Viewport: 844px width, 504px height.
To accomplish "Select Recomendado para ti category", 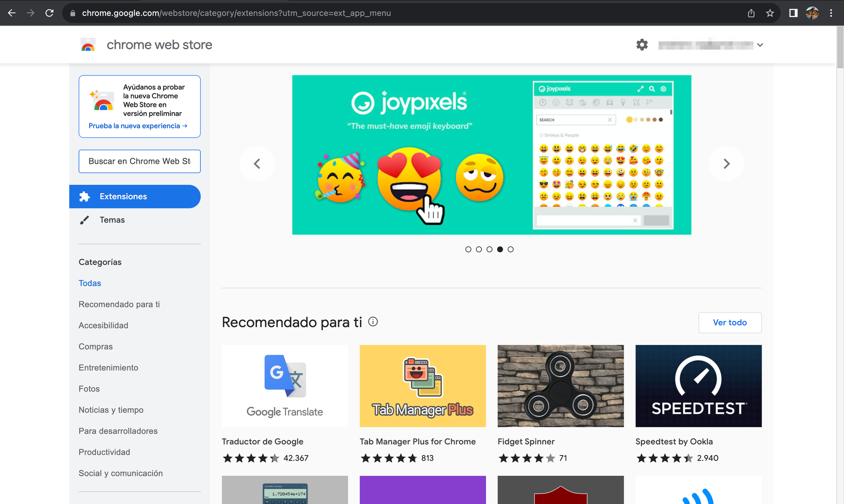I will pos(119,304).
